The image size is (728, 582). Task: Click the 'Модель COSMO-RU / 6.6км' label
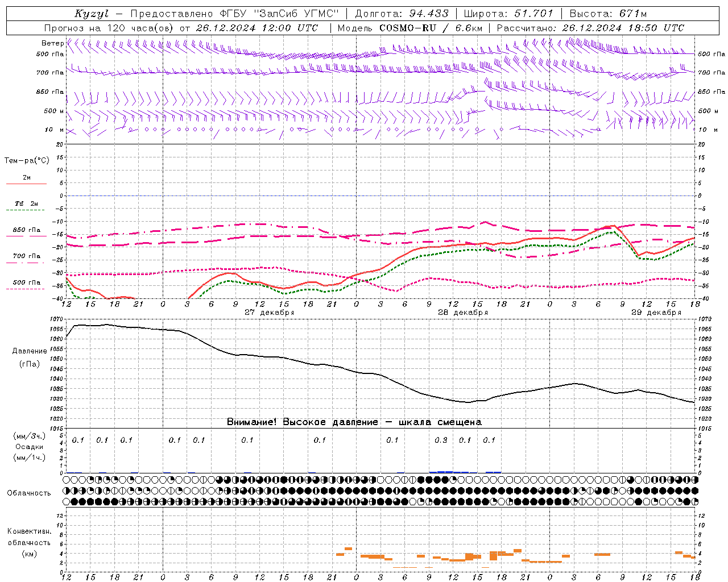click(410, 28)
